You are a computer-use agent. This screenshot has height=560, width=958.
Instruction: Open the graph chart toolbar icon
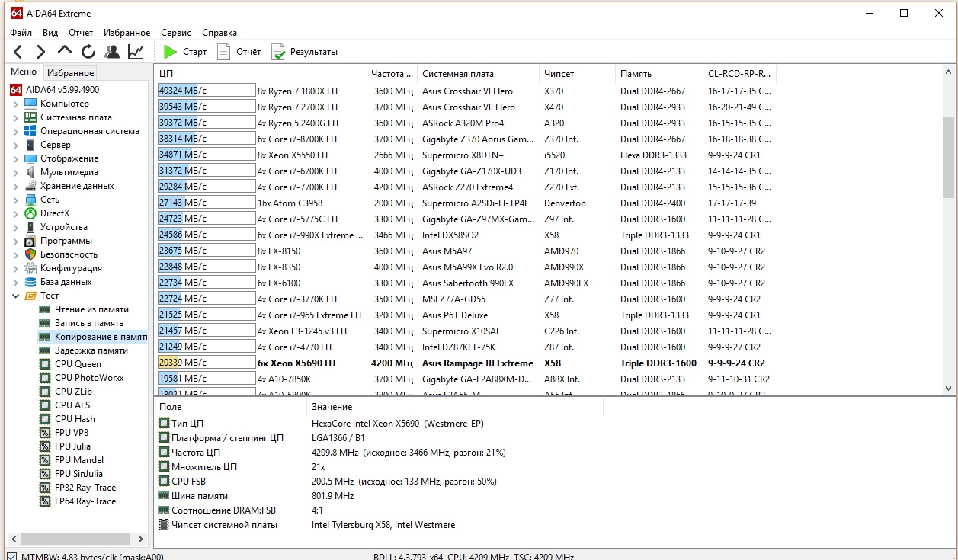(136, 52)
